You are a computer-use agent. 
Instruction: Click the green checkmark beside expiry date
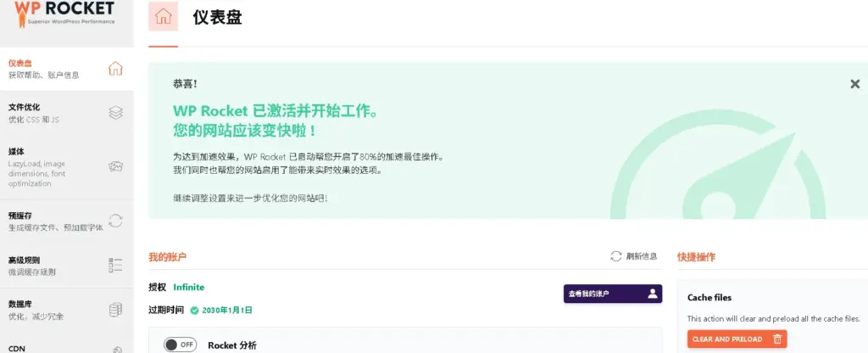[x=194, y=311]
